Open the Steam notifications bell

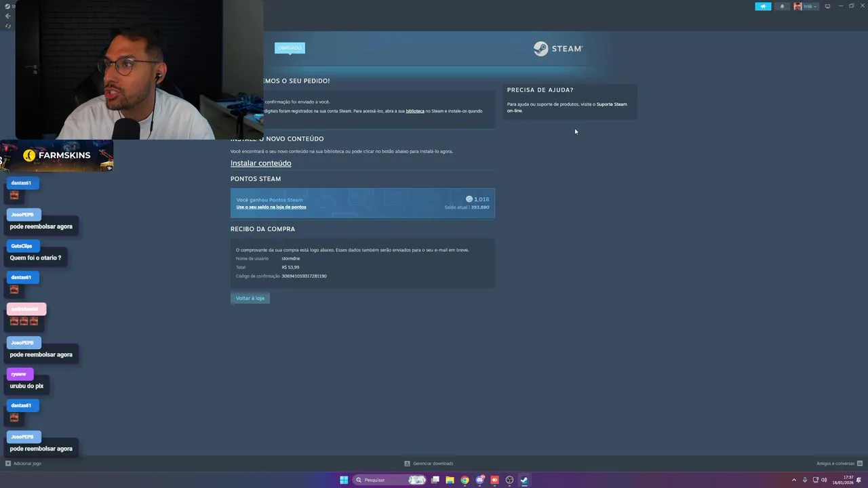(782, 6)
